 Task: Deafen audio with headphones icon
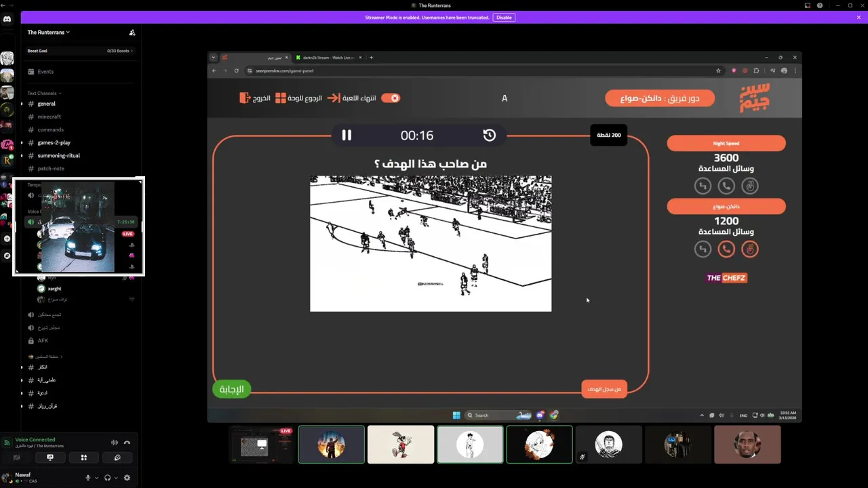pyautogui.click(x=107, y=478)
